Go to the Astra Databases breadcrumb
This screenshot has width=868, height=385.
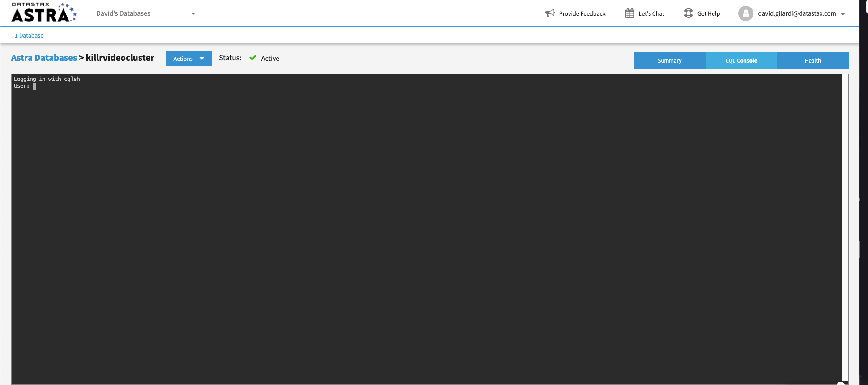click(44, 58)
